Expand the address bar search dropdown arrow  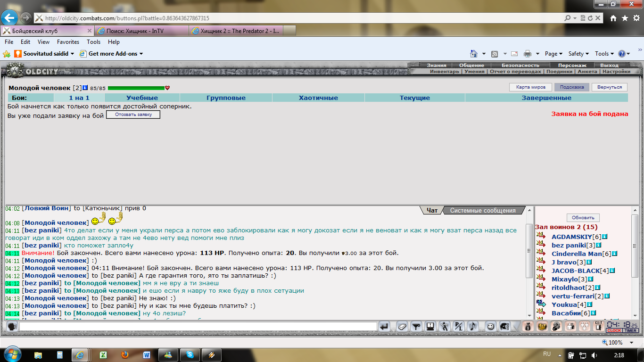pyautogui.click(x=575, y=18)
